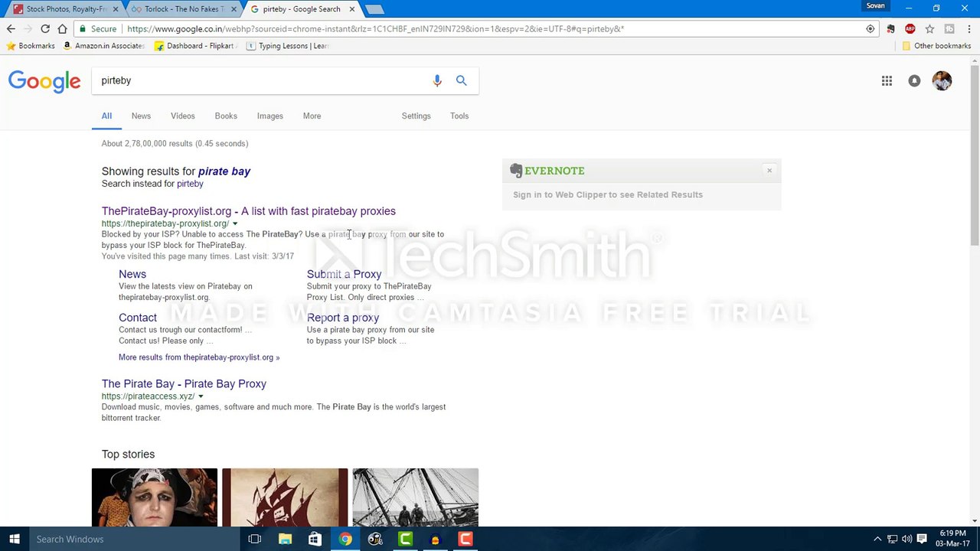The image size is (980, 551).
Task: Open the Google account profile picture
Action: coord(942,80)
